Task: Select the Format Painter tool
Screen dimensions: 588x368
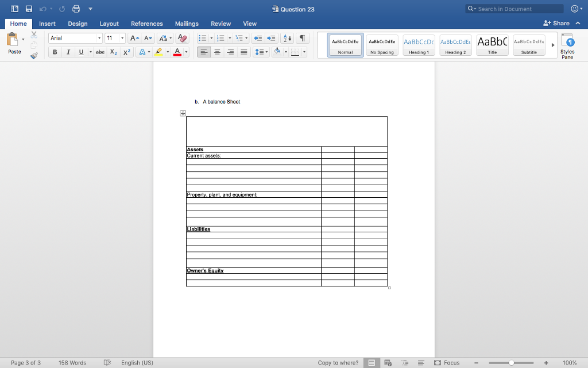Action: tap(33, 55)
